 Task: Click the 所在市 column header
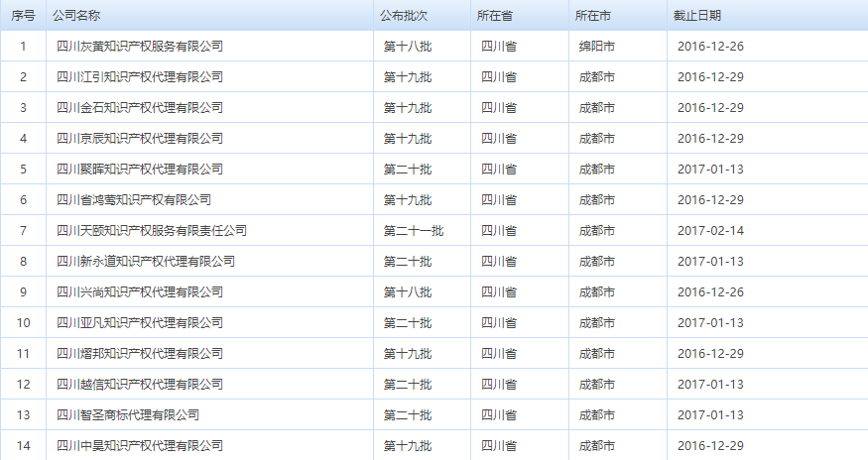(x=592, y=16)
